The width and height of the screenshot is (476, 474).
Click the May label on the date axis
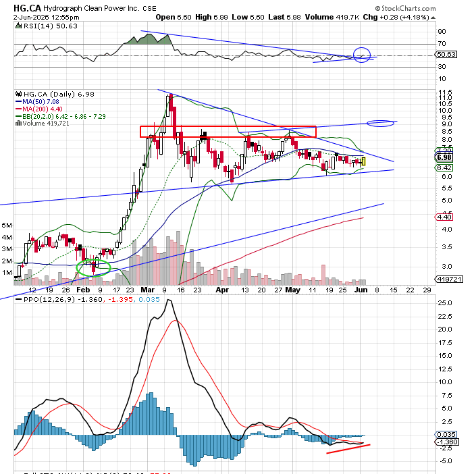292,290
